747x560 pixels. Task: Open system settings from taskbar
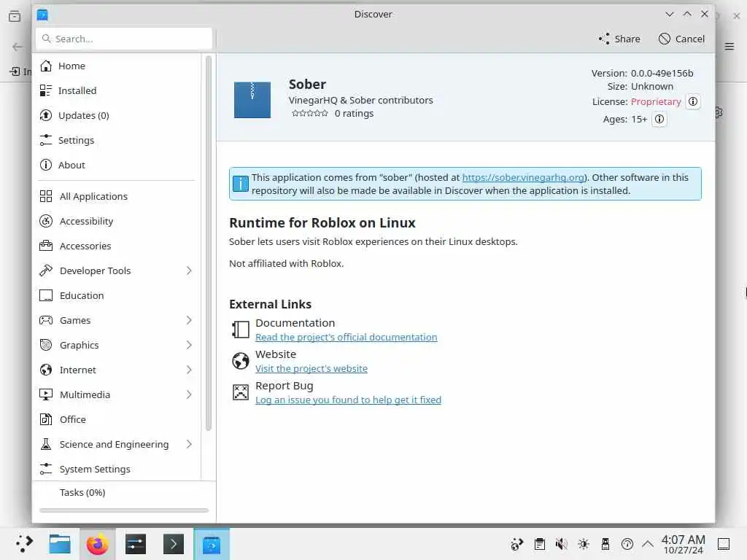click(x=136, y=544)
